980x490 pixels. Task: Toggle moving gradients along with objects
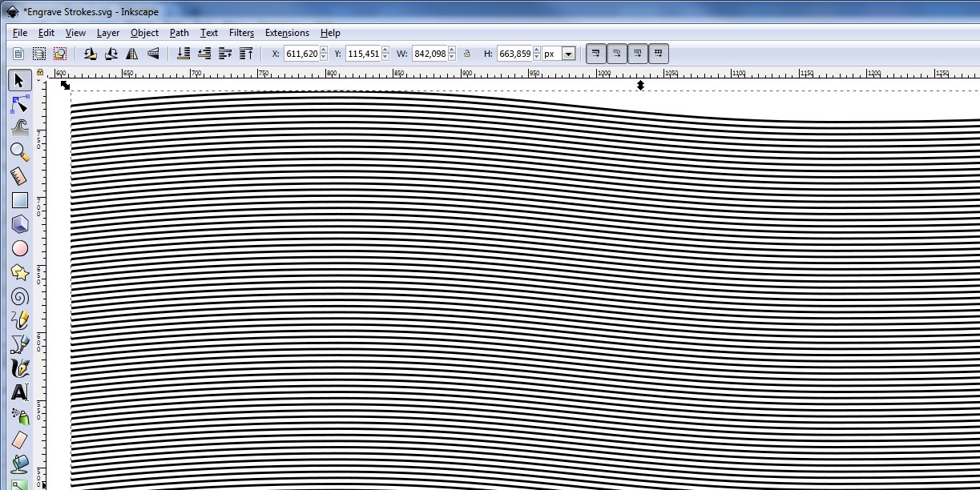[638, 54]
